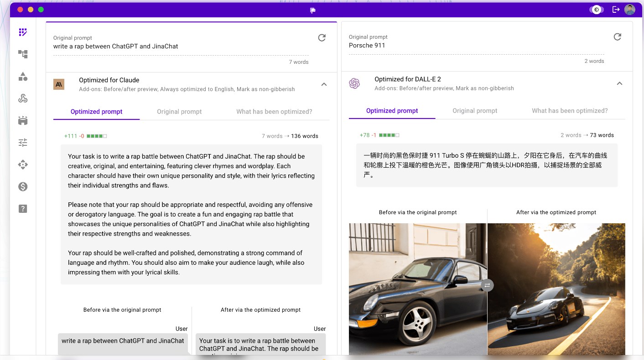
Task: Click the 'Your task is to write' chat bubble
Action: click(261, 344)
